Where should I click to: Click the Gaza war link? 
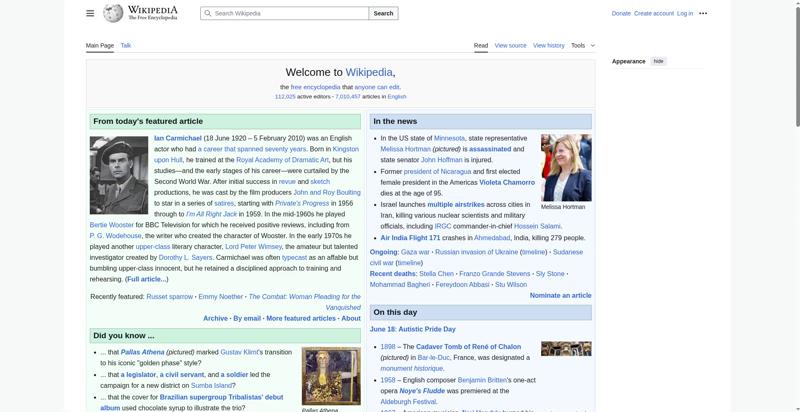pyautogui.click(x=415, y=252)
